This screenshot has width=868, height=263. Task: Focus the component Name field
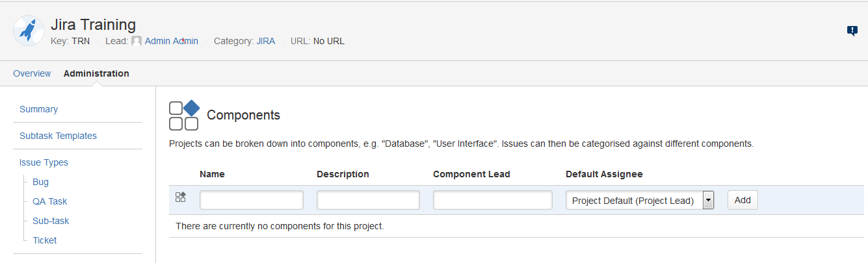point(252,200)
